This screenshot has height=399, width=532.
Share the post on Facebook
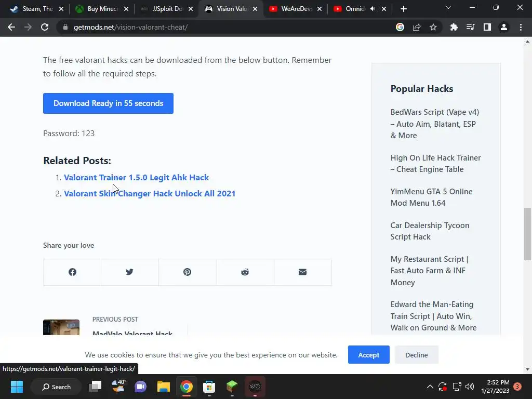coord(72,272)
